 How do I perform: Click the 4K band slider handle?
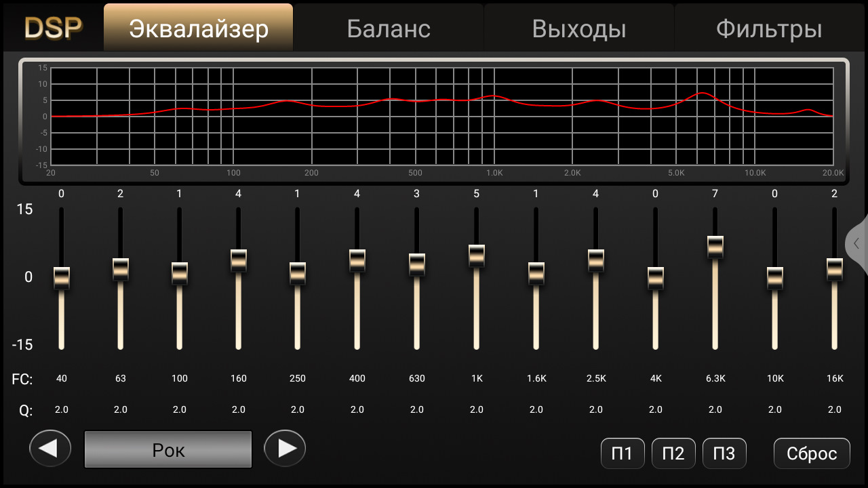656,278
